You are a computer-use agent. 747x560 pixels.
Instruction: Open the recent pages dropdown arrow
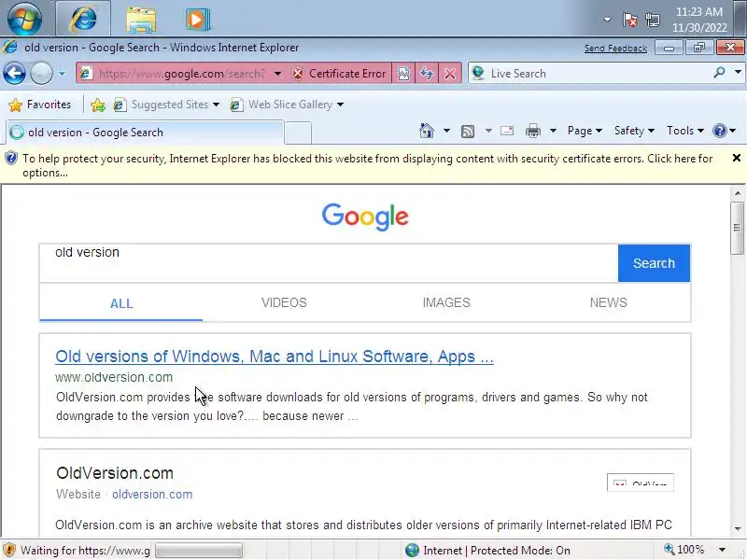click(x=62, y=74)
